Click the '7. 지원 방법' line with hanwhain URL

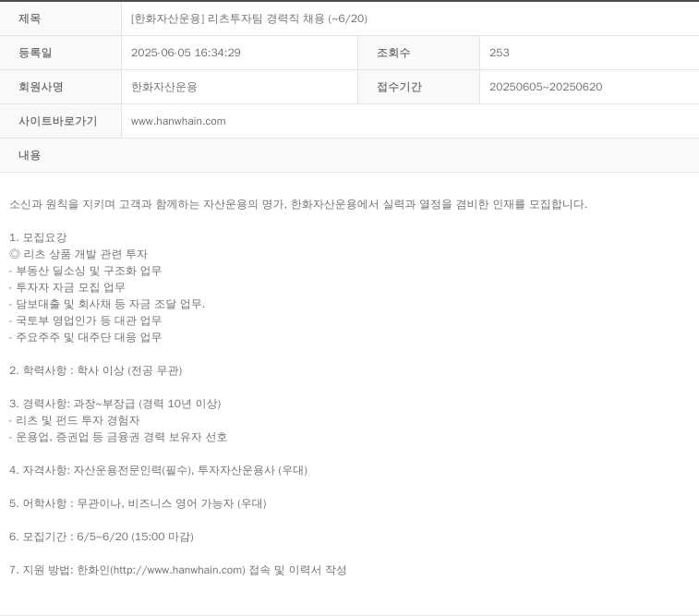coord(178,570)
